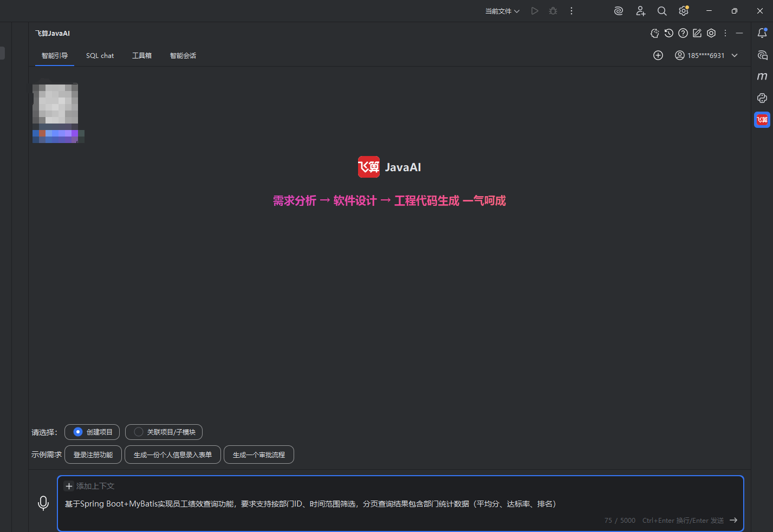773x532 pixels.
Task: Switch to the 智能引导 tab
Action: [x=55, y=55]
